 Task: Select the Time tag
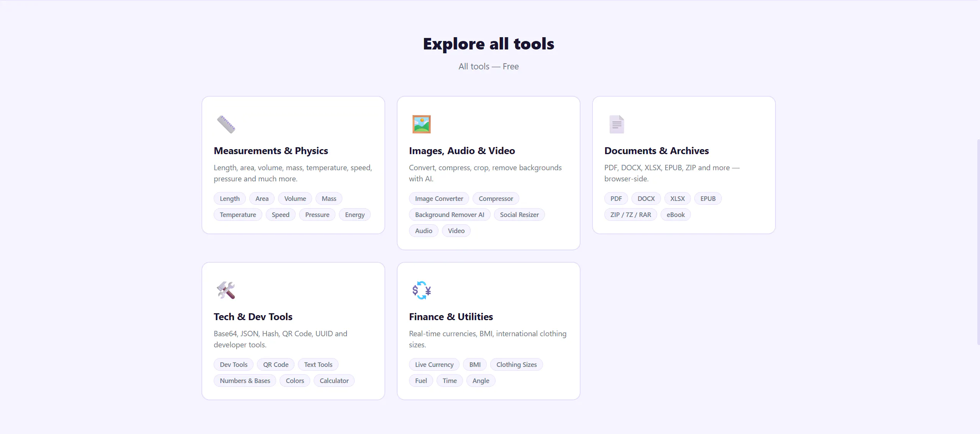(x=450, y=381)
